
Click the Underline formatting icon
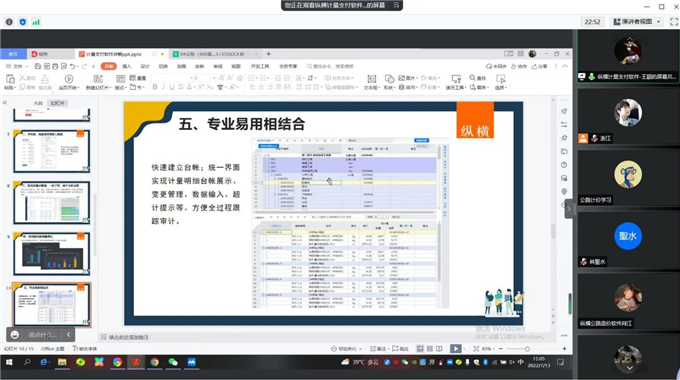172,87
